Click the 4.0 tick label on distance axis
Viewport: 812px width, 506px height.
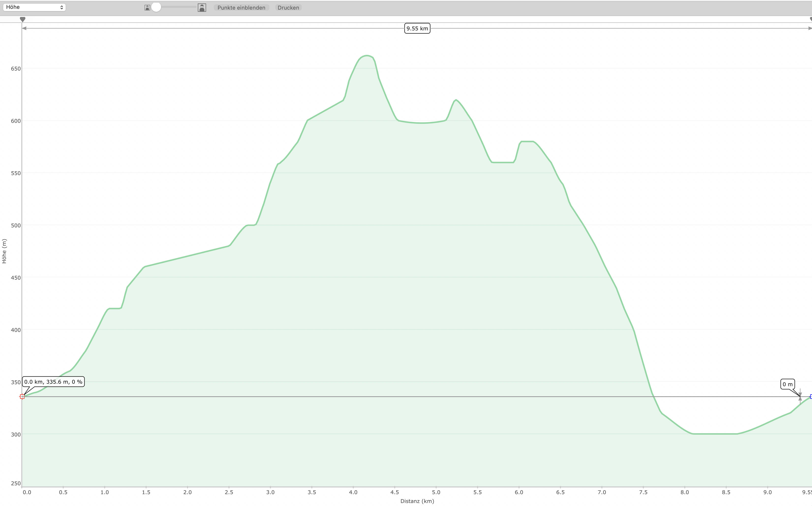(353, 492)
